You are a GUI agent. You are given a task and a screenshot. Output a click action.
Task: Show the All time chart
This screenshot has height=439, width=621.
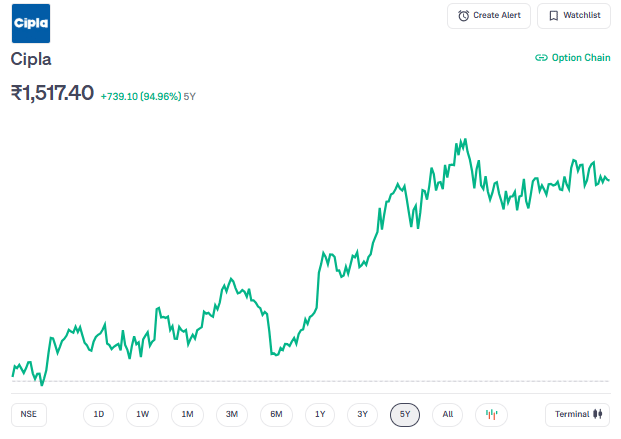[x=447, y=414]
